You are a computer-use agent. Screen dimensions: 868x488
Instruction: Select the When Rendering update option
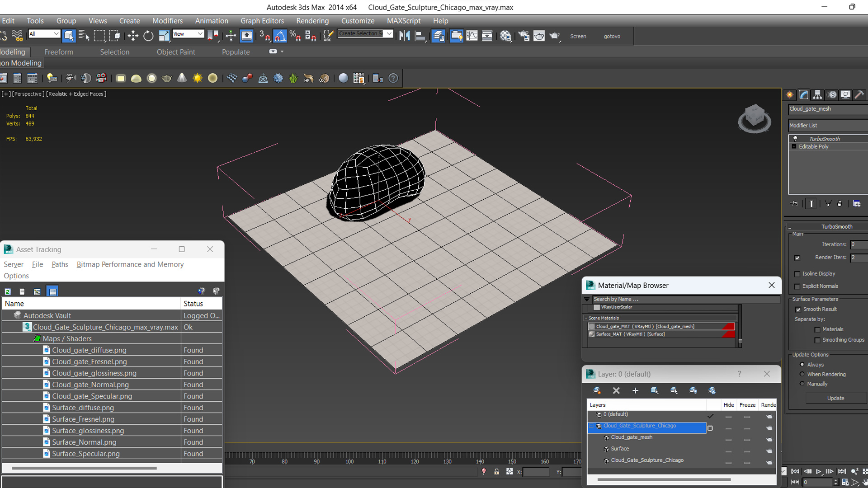[802, 374]
